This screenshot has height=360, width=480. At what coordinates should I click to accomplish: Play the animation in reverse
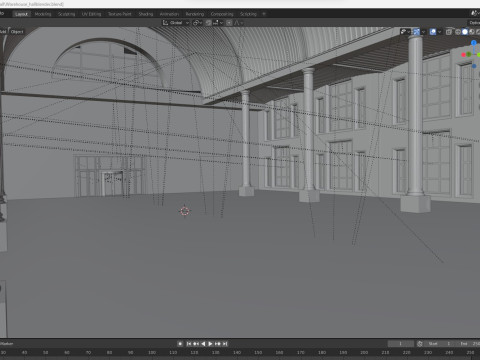[203, 344]
